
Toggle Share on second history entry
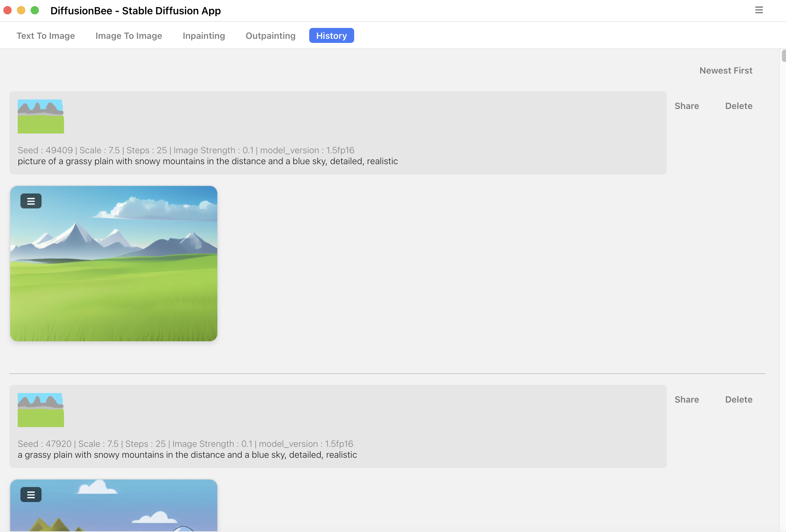pos(687,399)
